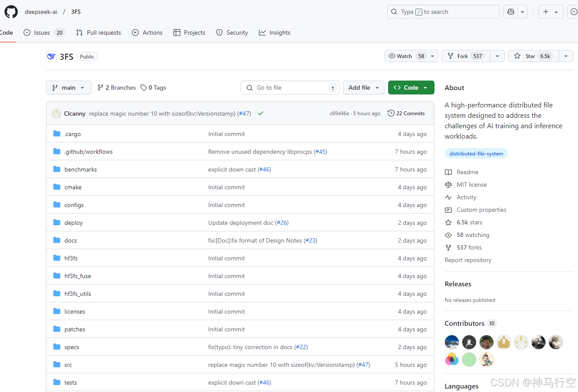Select the distributed-file-system topic tag
This screenshot has width=578, height=392.
coord(476,154)
